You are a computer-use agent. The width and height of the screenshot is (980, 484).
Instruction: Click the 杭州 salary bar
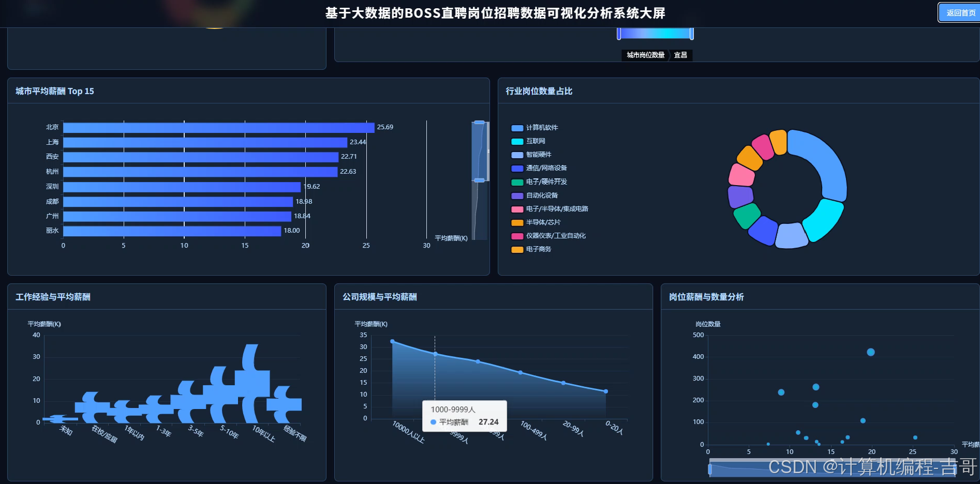200,172
